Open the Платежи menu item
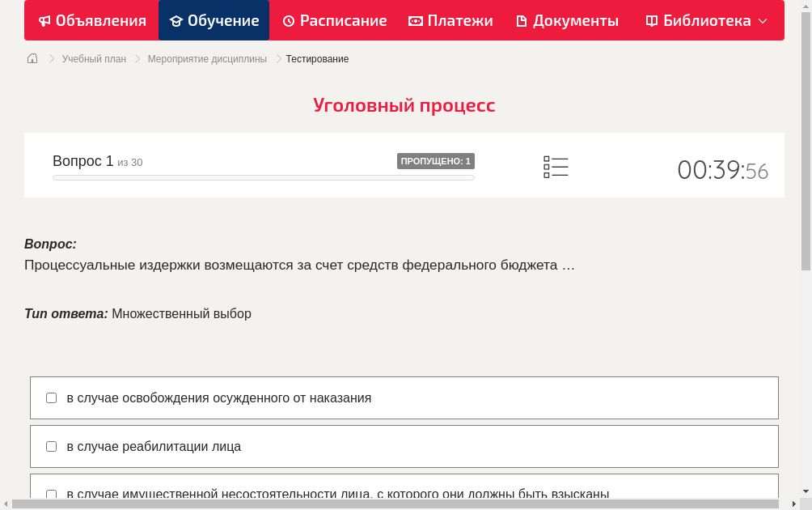812x510 pixels. click(x=450, y=20)
